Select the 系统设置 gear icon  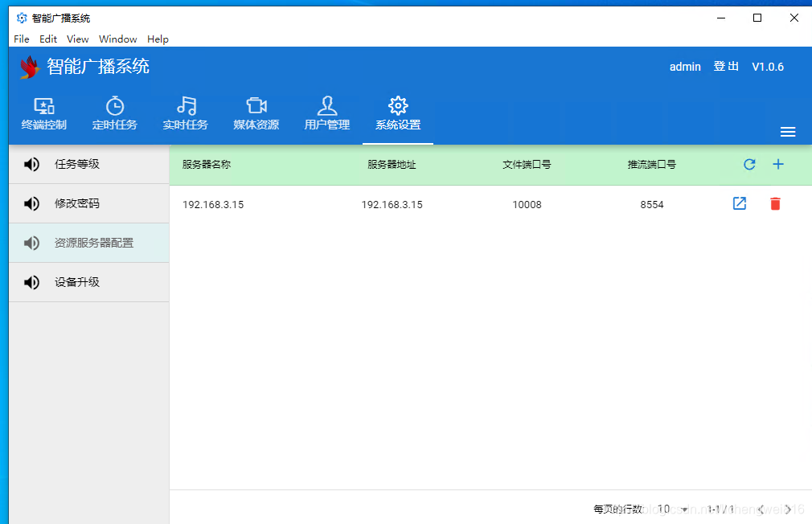click(398, 105)
